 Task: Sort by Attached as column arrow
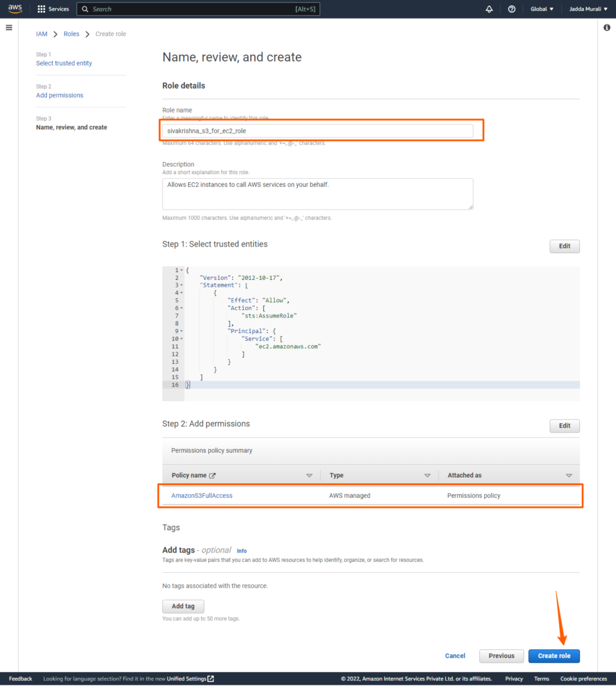coord(568,476)
